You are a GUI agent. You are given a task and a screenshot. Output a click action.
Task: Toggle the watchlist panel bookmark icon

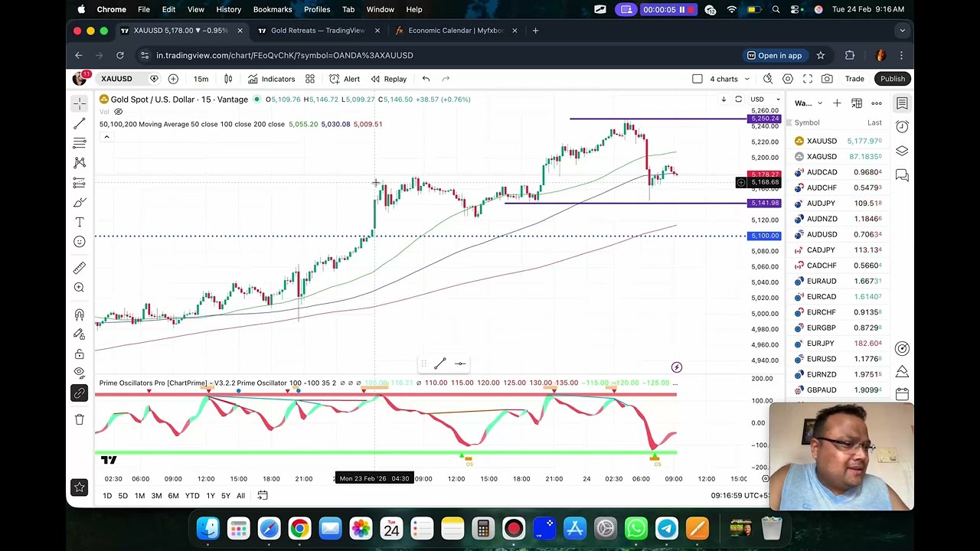[x=902, y=103]
